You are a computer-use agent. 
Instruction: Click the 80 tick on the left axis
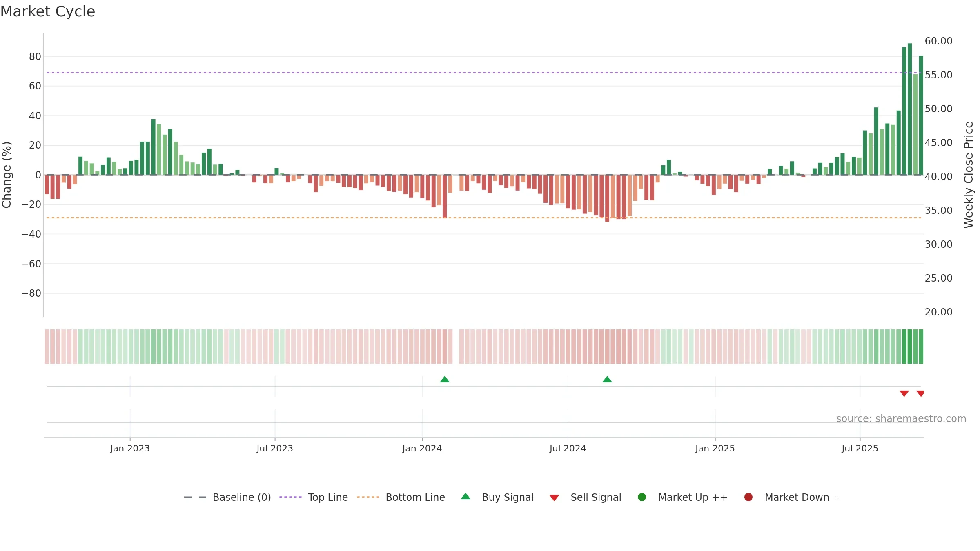35,57
